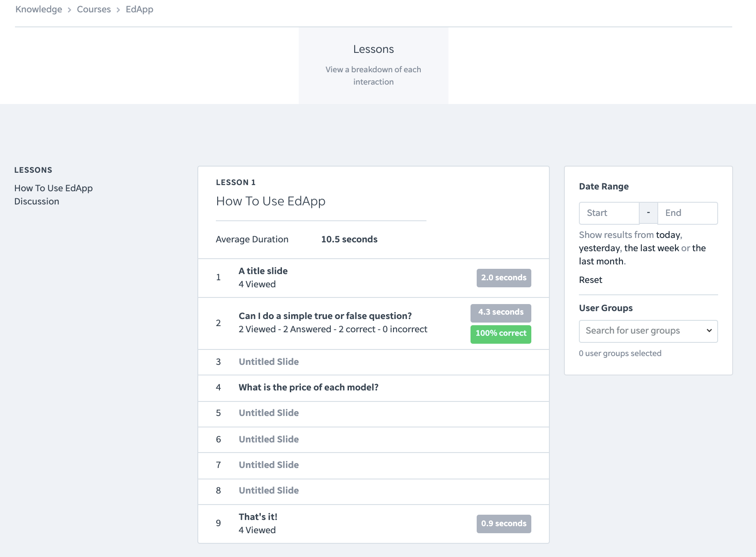Select Untitled Slide number 7
The height and width of the screenshot is (557, 756).
374,465
